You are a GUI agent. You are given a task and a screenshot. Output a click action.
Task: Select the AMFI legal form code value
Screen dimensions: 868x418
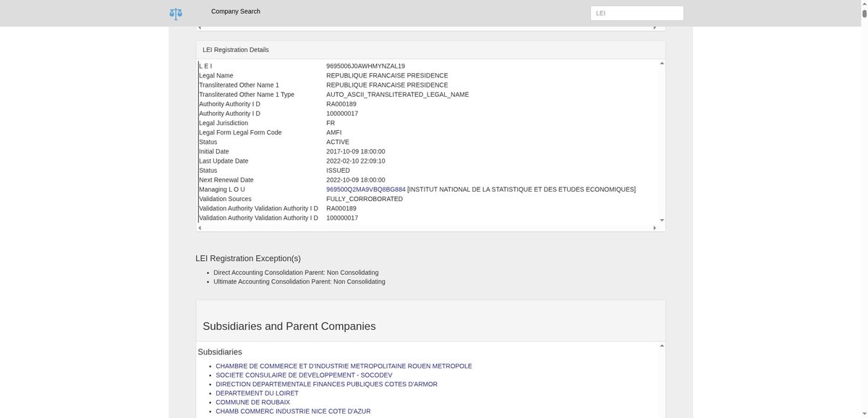click(334, 132)
